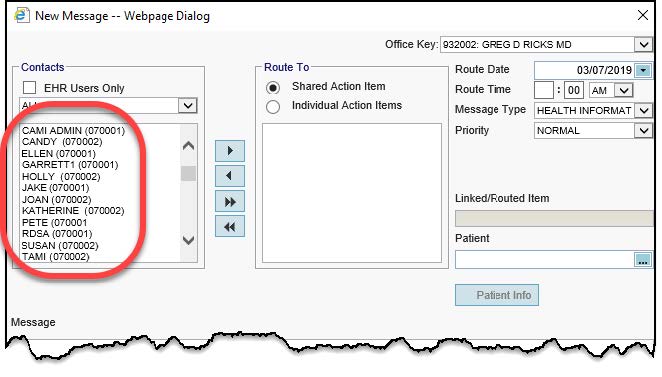Click the move-right single arrow button
Image resolution: width=662 pixels, height=377 pixels.
(230, 151)
